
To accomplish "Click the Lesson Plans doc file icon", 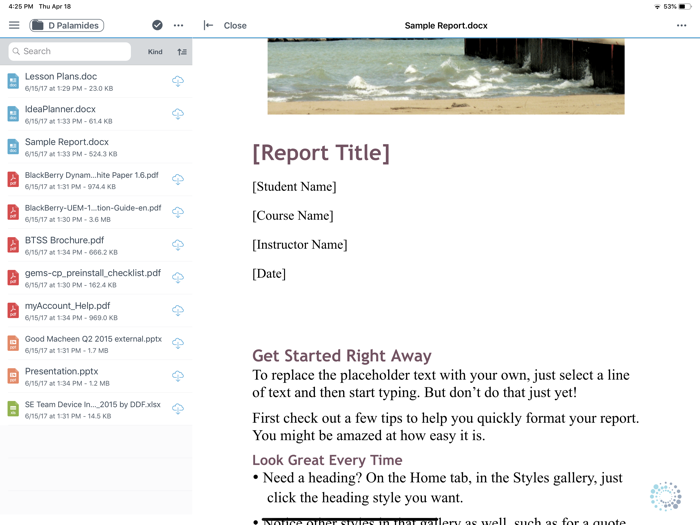I will (13, 81).
